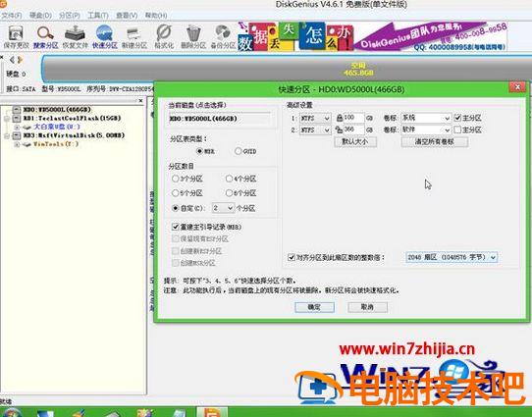Launch the Recover Files (恢复文件) tool
The width and height of the screenshot is (532, 417).
pyautogui.click(x=76, y=36)
